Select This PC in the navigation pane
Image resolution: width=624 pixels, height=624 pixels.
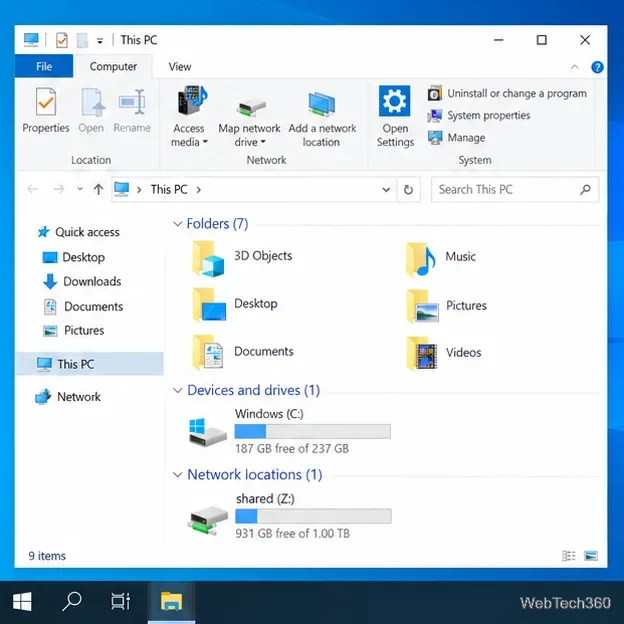tap(90, 364)
